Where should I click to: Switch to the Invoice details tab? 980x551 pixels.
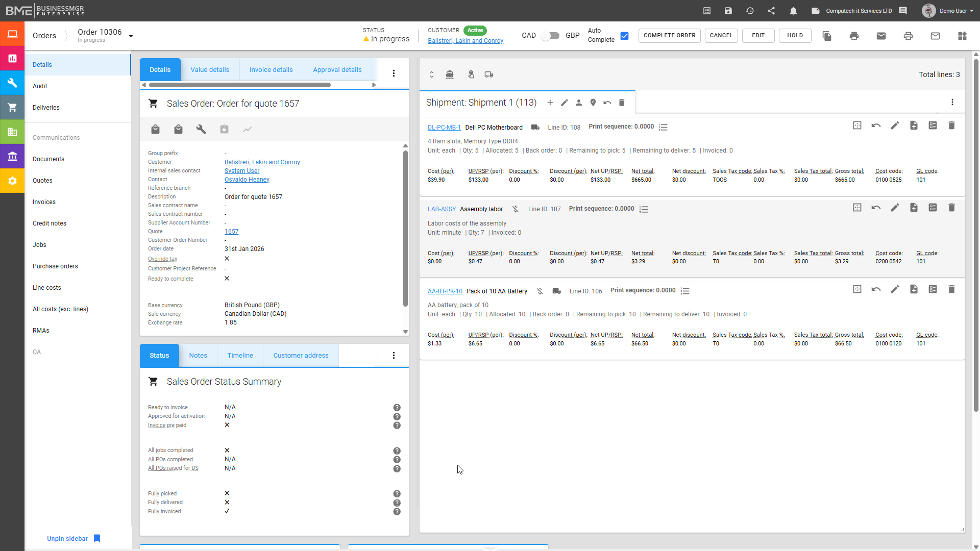pos(271,70)
